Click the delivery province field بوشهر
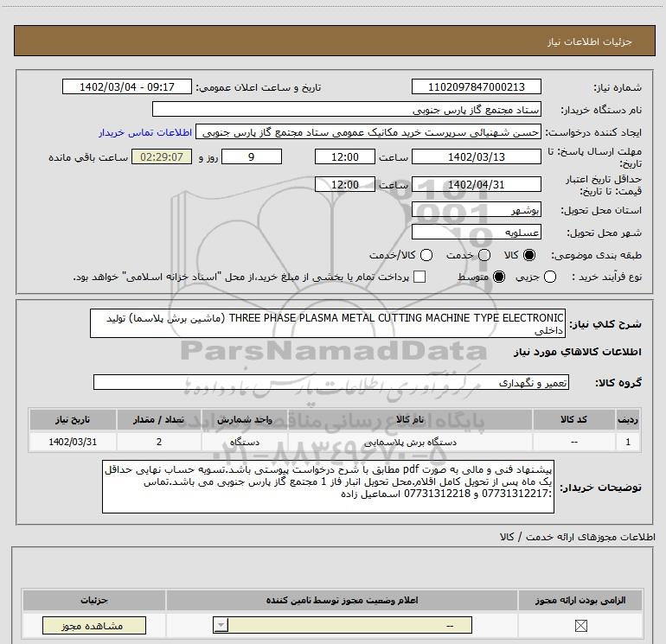This screenshot has height=644, width=666. click(x=476, y=210)
